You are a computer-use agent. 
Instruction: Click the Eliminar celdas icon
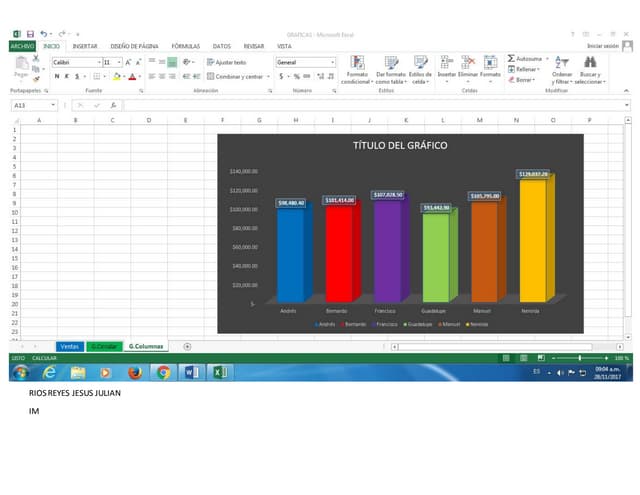point(468,63)
